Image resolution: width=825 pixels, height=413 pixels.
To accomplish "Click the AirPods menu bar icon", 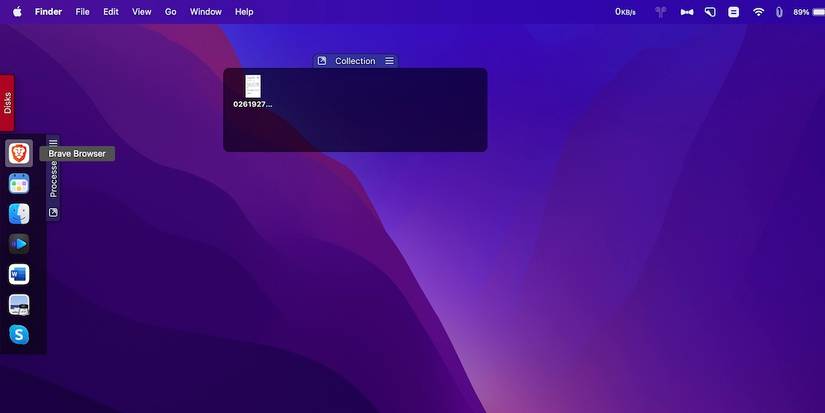I will (661, 12).
